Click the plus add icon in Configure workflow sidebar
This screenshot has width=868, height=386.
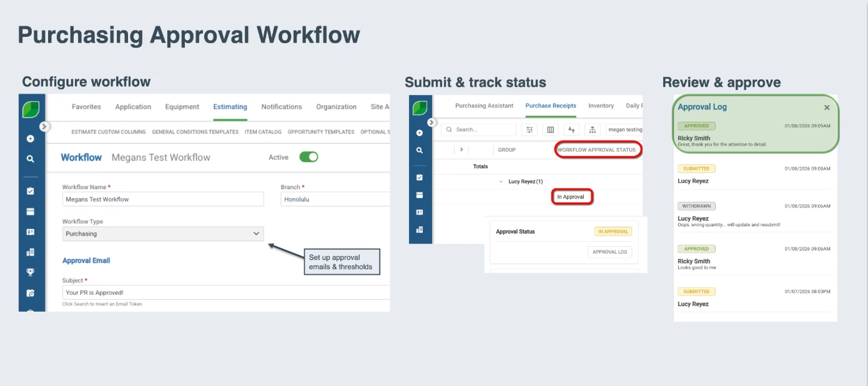[30, 139]
